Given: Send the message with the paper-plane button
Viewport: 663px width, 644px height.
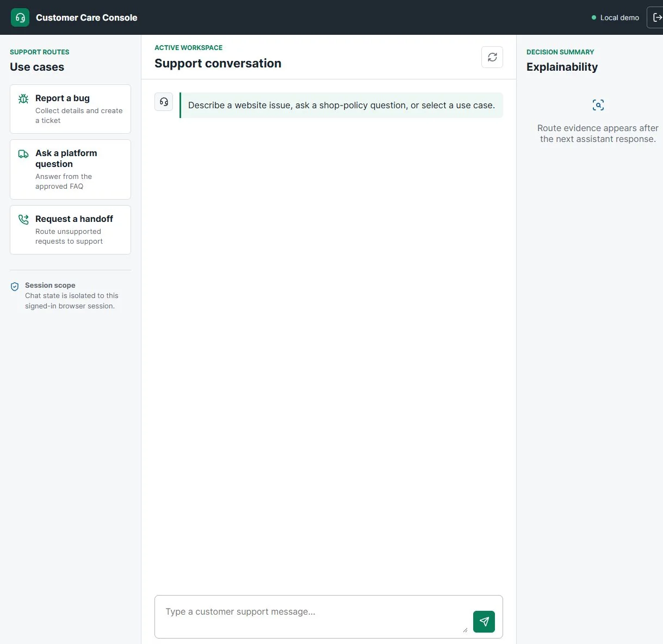Looking at the screenshot, I should pos(484,622).
